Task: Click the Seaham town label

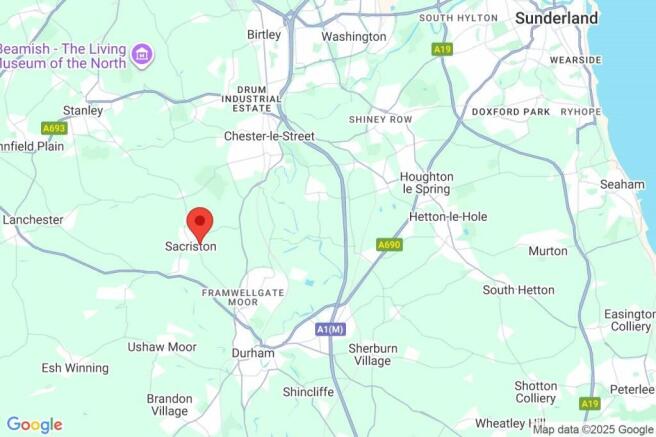Action: pos(622,184)
